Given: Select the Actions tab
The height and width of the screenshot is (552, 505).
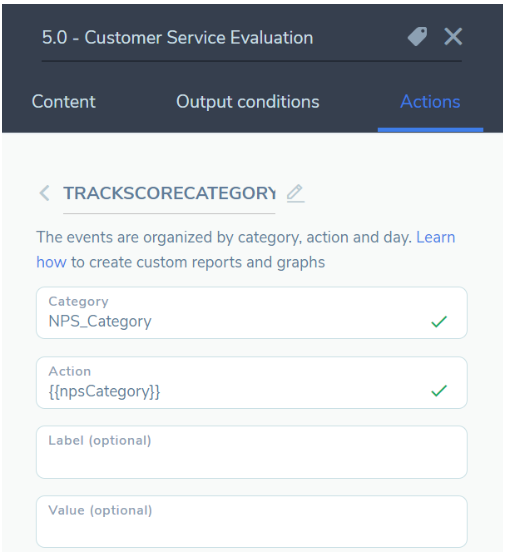Looking at the screenshot, I should click(430, 102).
